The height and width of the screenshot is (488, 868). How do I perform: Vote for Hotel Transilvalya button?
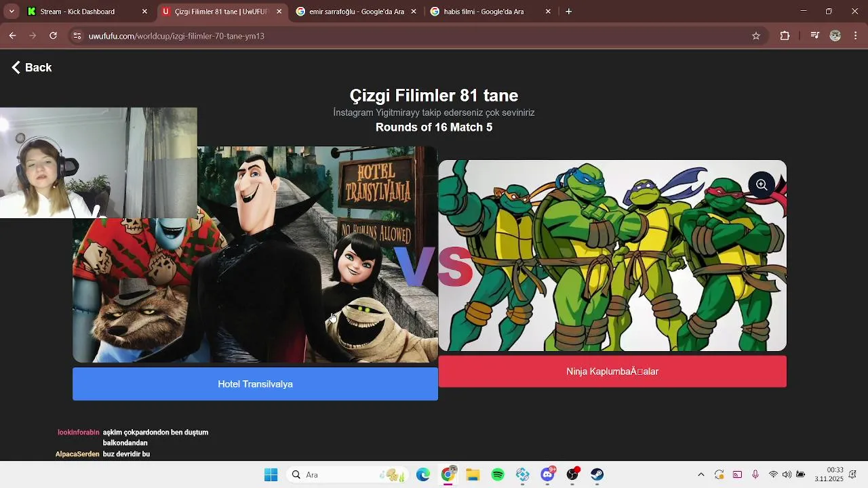click(x=255, y=384)
